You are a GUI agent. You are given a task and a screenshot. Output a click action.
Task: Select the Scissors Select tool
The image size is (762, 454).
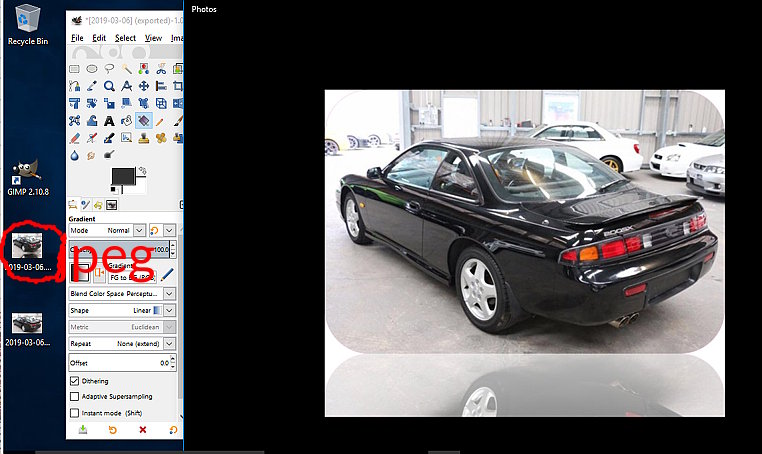tap(161, 69)
